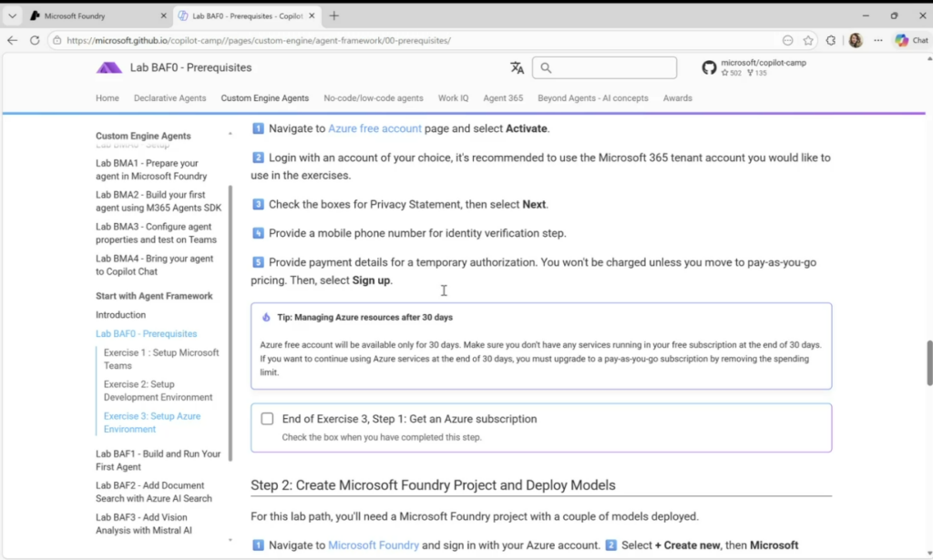The width and height of the screenshot is (933, 560).
Task: Open the Microsoft Foundry link in Step 2
Action: (x=373, y=545)
